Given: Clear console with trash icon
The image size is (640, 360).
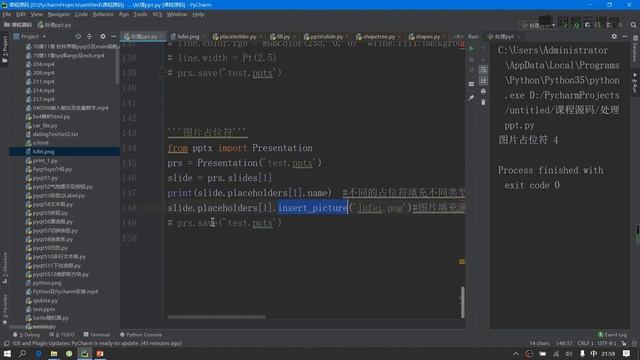Looking at the screenshot, I should [483, 102].
